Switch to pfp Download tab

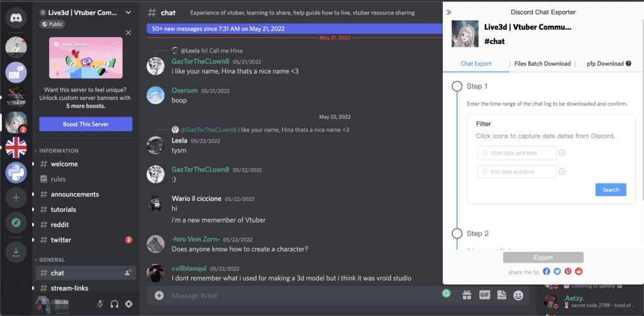point(606,63)
